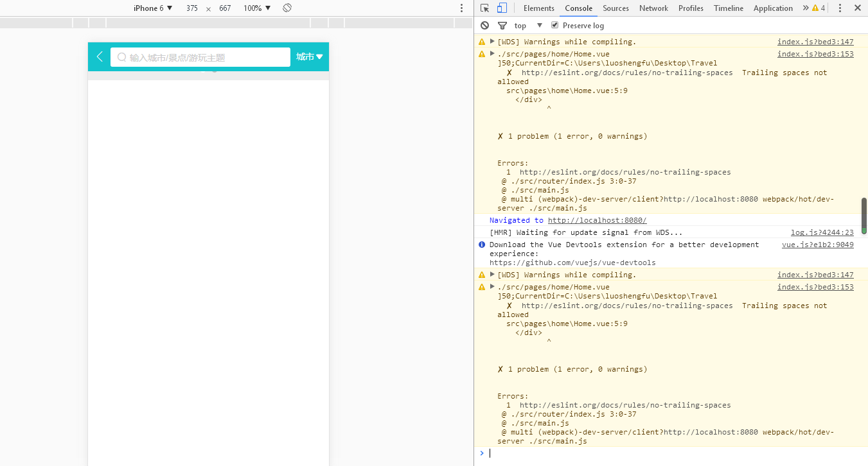Open the 100% zoom level dropdown
Screen dimensions: 868x466
coord(257,8)
